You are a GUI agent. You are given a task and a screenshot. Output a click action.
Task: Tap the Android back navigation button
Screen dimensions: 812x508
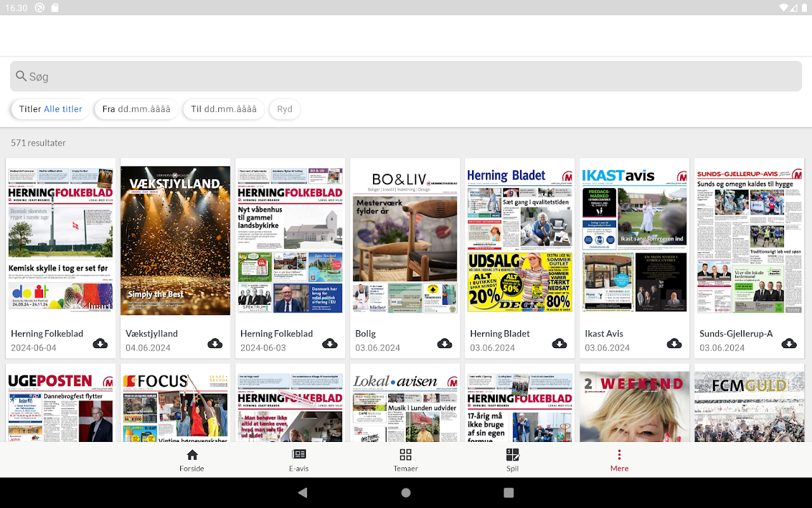pyautogui.click(x=303, y=493)
